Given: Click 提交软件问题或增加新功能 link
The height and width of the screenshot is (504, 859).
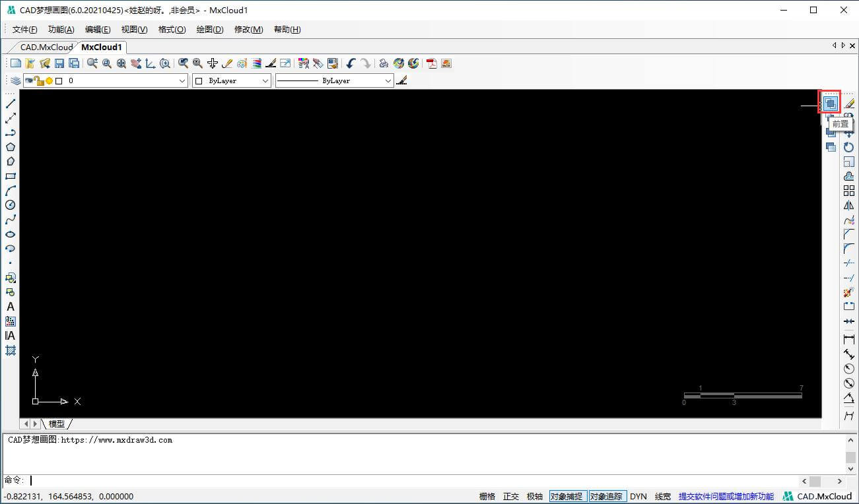Looking at the screenshot, I should click(726, 496).
